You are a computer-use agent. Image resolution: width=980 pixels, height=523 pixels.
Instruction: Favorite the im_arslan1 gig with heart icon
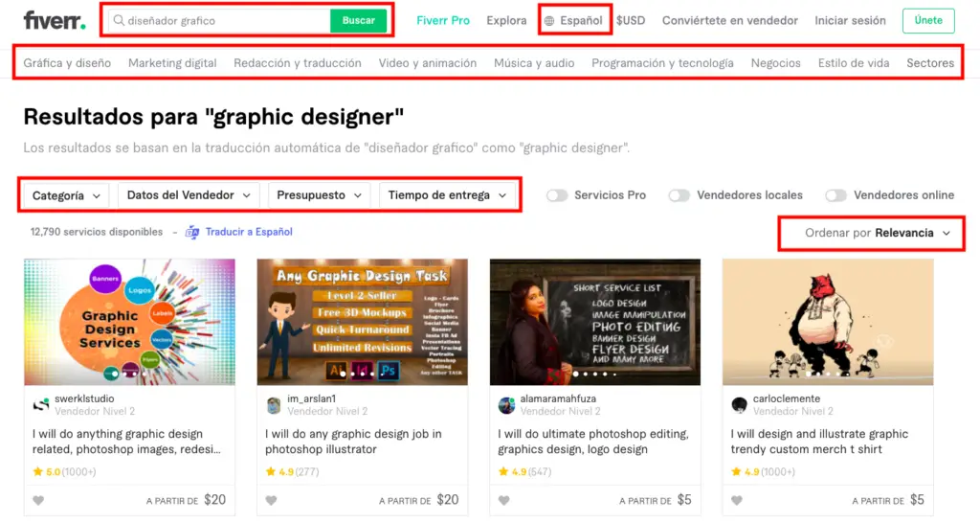pos(271,500)
